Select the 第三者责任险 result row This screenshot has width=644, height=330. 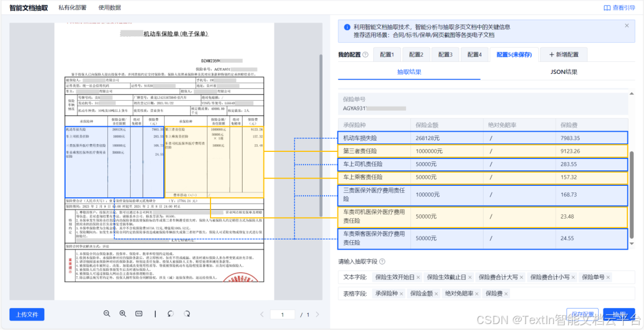(482, 151)
